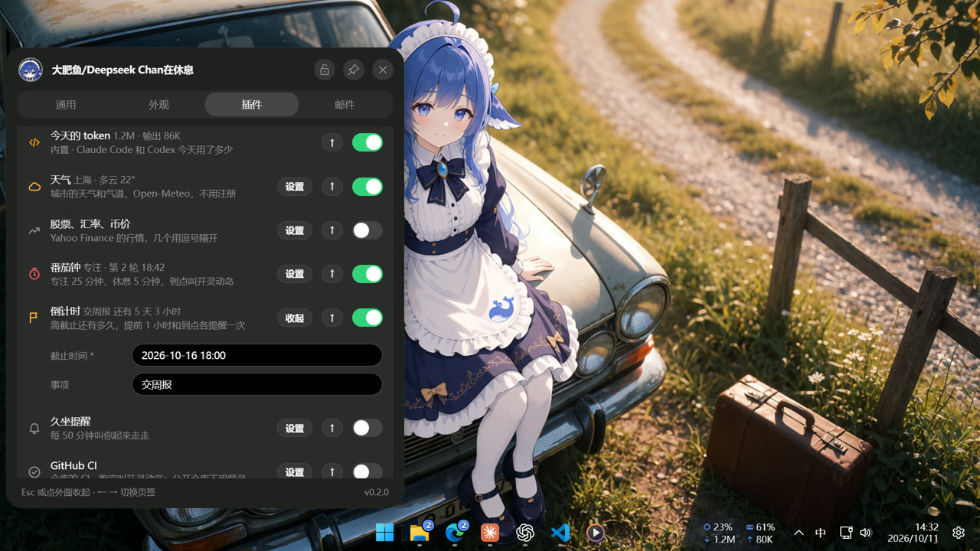Select the 插件 tab

pos(252,105)
